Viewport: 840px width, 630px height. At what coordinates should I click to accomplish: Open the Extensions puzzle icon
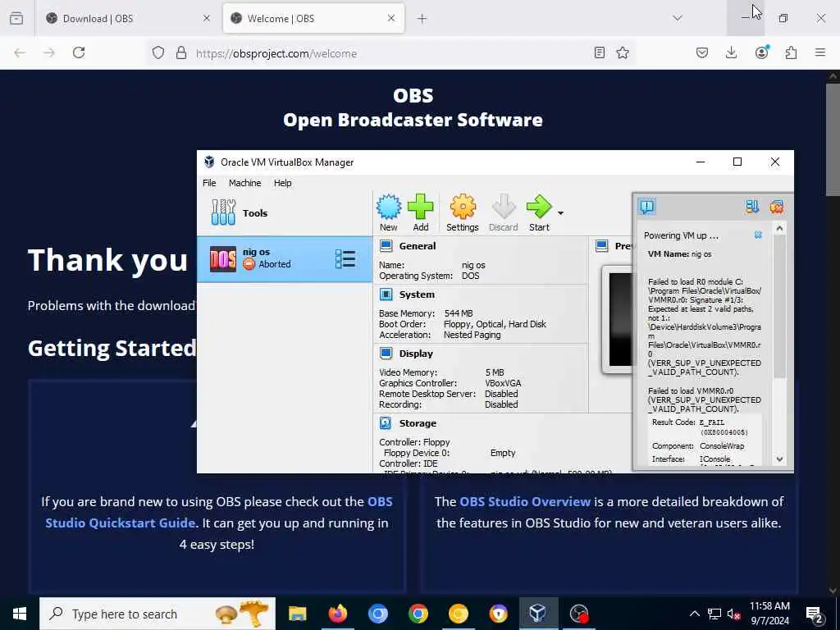point(791,52)
